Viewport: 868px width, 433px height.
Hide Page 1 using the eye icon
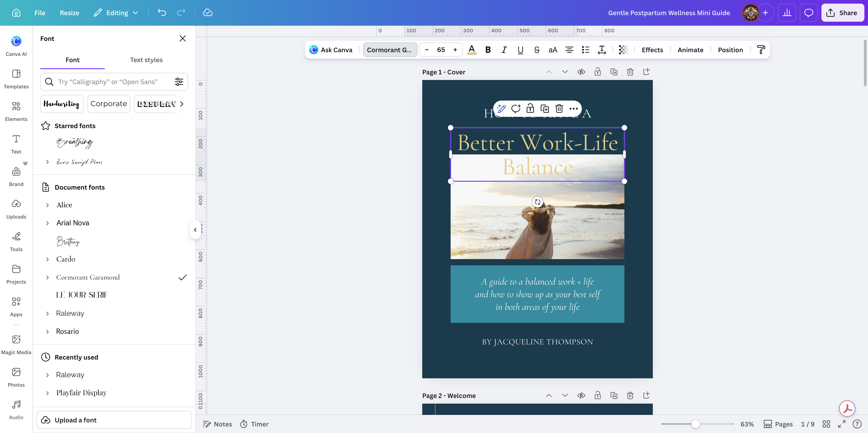pos(581,72)
